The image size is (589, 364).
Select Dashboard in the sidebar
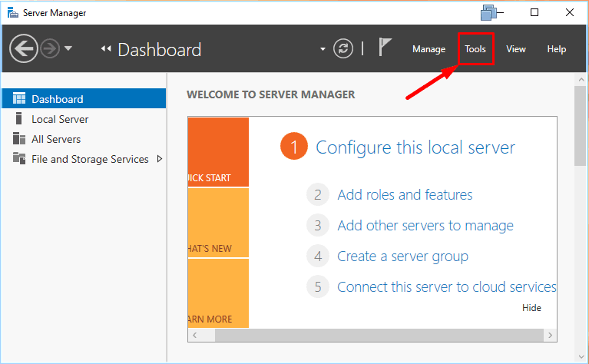click(84, 99)
